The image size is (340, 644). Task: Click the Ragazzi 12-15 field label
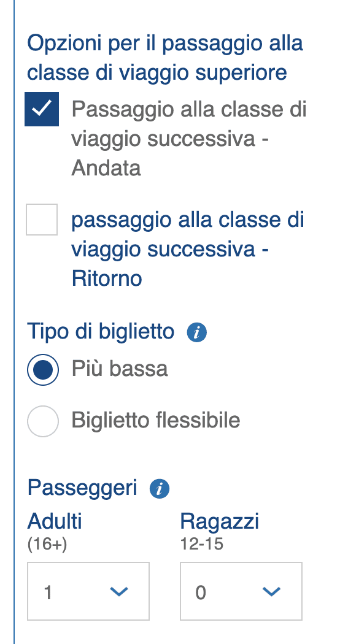220,532
